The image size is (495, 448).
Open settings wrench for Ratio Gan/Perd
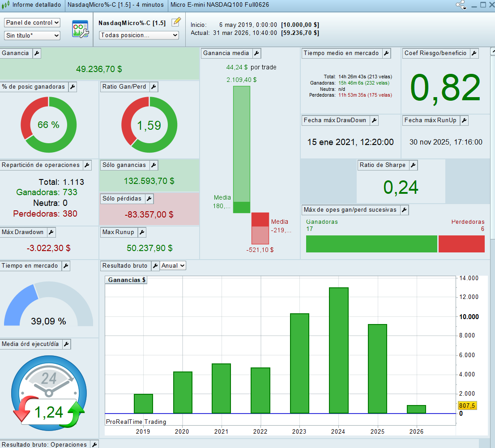click(x=154, y=87)
